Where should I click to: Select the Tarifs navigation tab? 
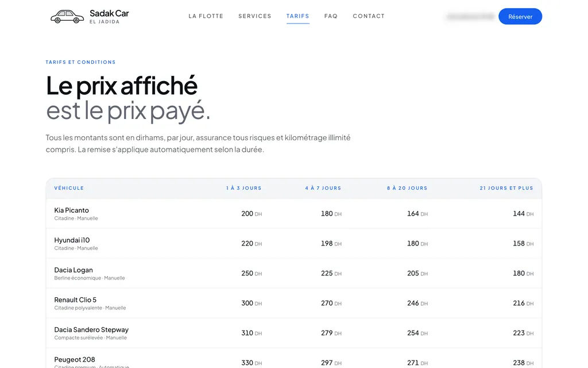298,16
